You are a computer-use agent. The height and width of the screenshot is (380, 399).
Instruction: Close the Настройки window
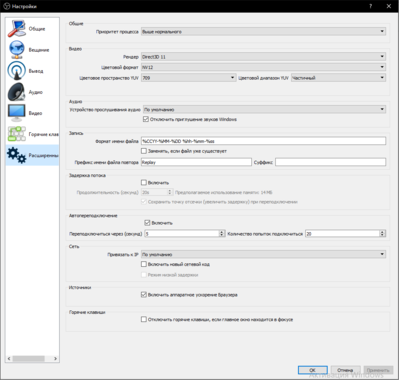point(389,6)
